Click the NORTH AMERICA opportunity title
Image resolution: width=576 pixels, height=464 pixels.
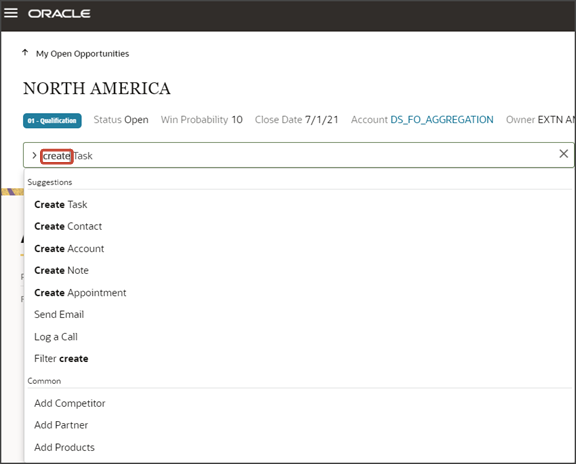[97, 89]
